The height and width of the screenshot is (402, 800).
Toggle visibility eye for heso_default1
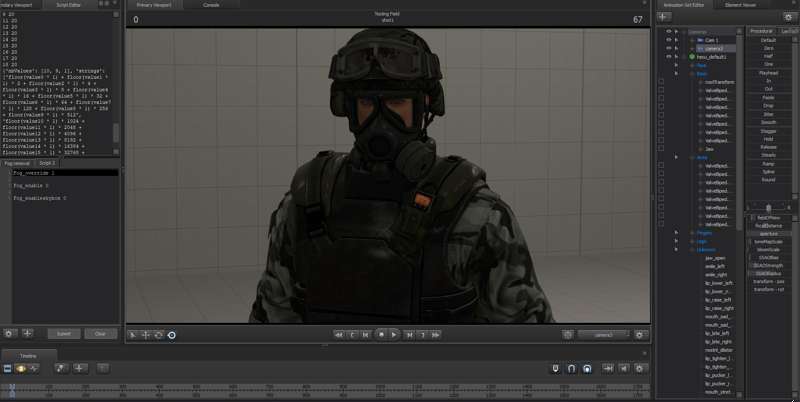(x=670, y=56)
